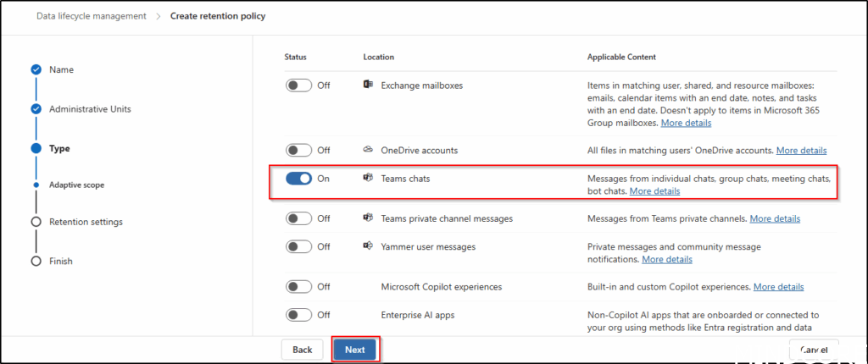This screenshot has width=868, height=364.
Task: Click the Administrative Units step checkmark icon
Action: pyautogui.click(x=36, y=109)
